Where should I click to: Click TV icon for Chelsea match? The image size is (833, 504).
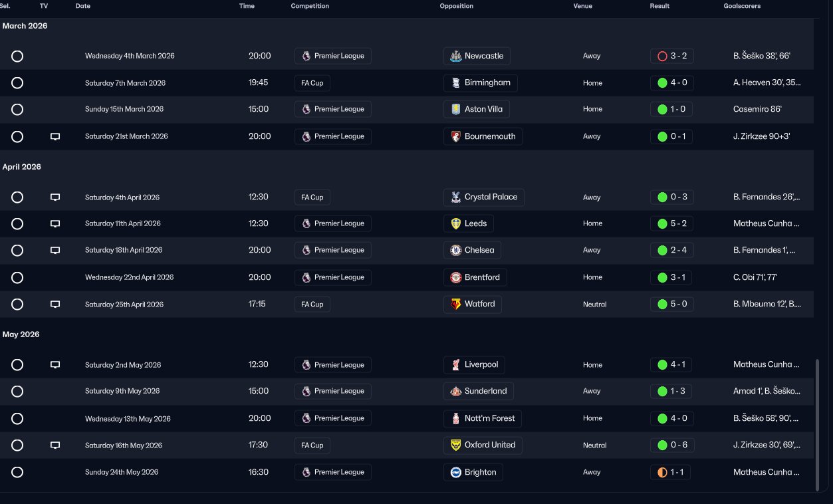pyautogui.click(x=55, y=250)
